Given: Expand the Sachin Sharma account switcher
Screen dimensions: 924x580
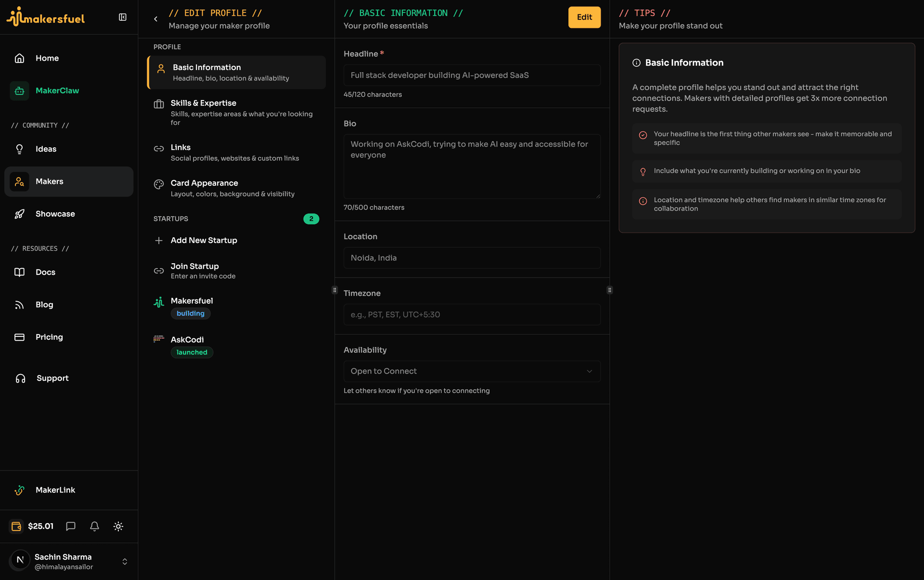Looking at the screenshot, I should [x=125, y=562].
